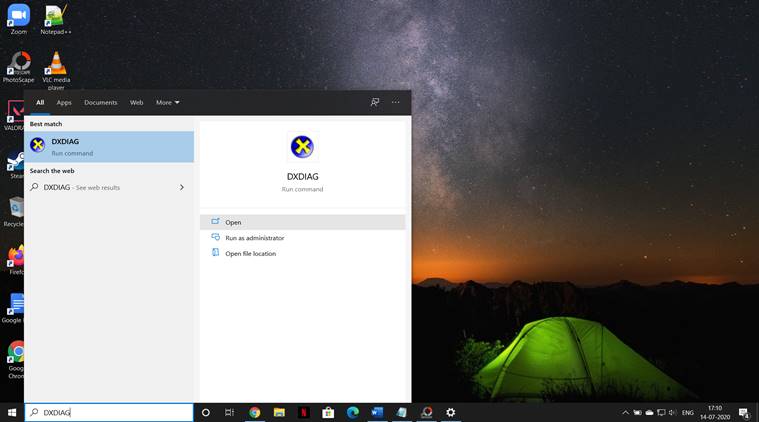This screenshot has height=422, width=759.
Task: Open Microsoft Store from the taskbar
Action: click(328, 412)
